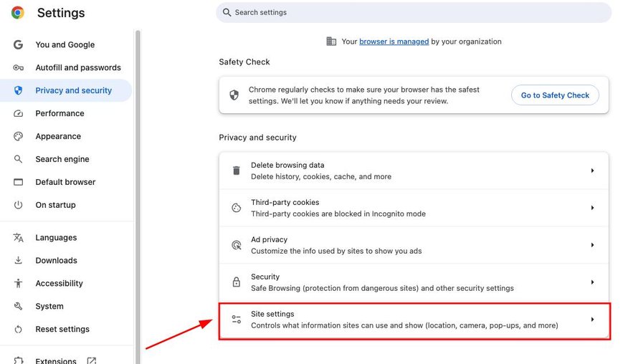This screenshot has width=628, height=364.
Task: Click the padlock Security icon
Action: pyautogui.click(x=237, y=282)
